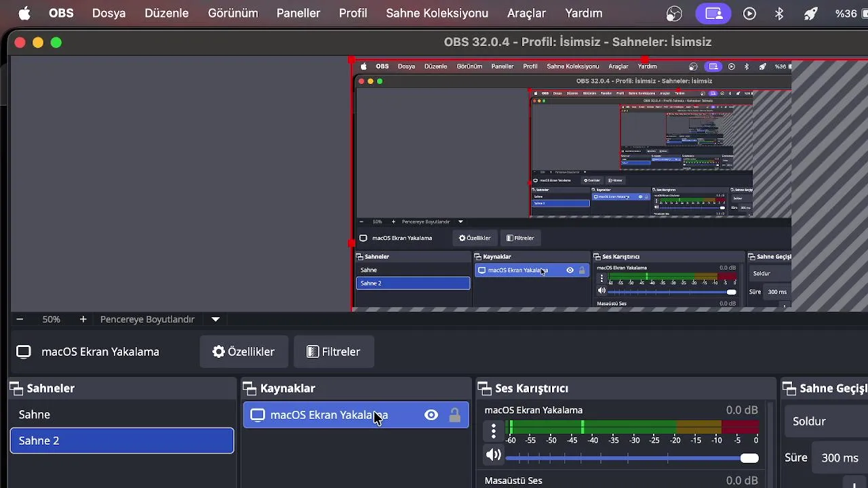Click the Ses Karıştırıcı scrollbar
This screenshot has width=868, height=488.
tap(770, 445)
